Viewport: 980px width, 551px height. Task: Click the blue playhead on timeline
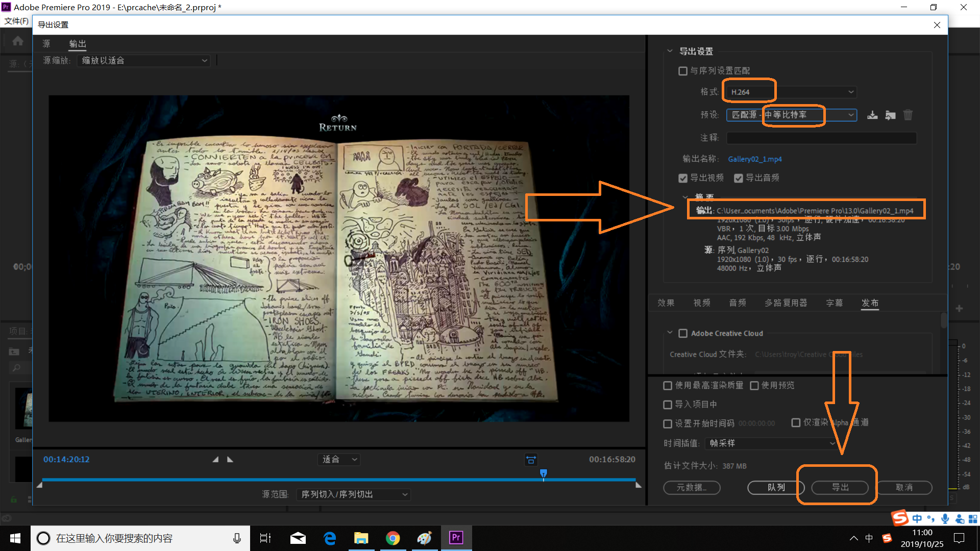pyautogui.click(x=544, y=474)
